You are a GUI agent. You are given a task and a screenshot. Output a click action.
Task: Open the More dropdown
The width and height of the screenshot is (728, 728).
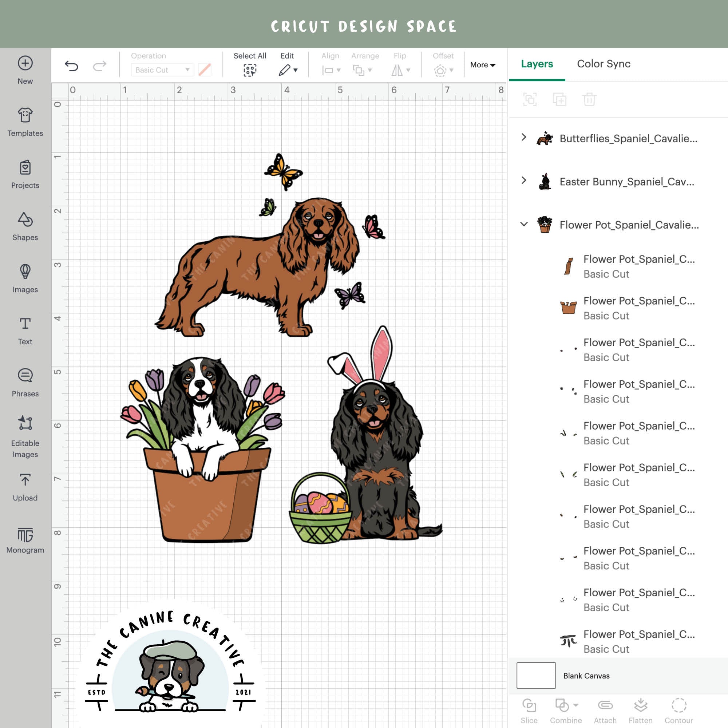483,65
